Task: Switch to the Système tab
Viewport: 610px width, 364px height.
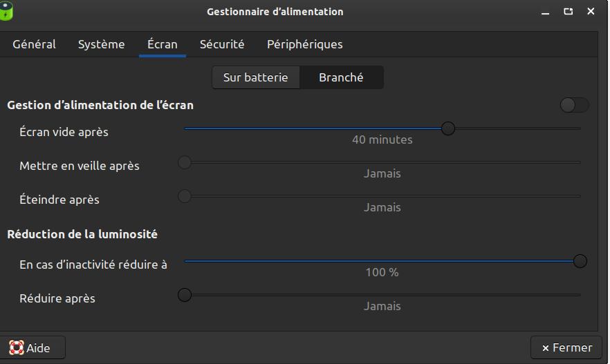Action: tap(101, 44)
